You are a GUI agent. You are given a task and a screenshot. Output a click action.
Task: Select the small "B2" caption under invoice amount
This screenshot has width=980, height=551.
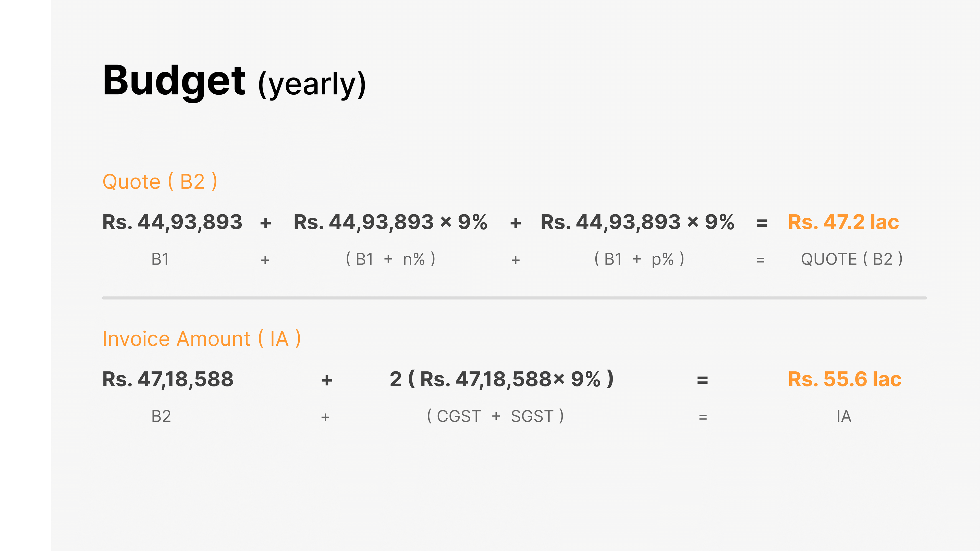coord(161,416)
